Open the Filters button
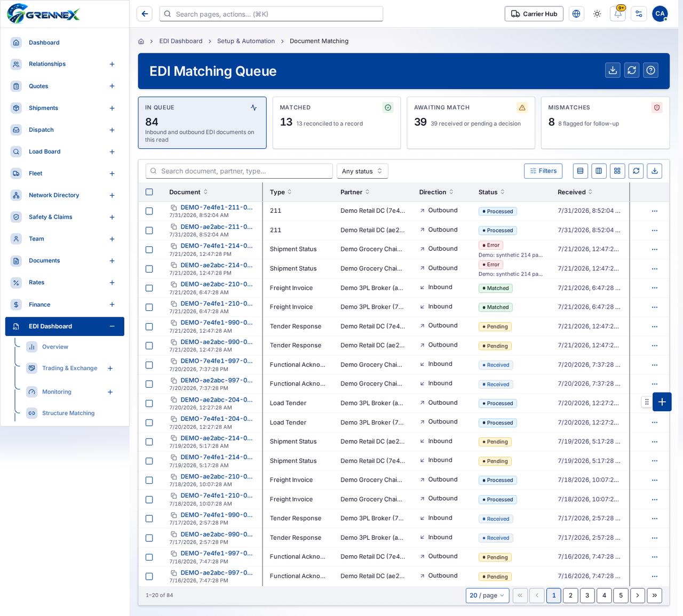683x616 pixels. coord(543,171)
